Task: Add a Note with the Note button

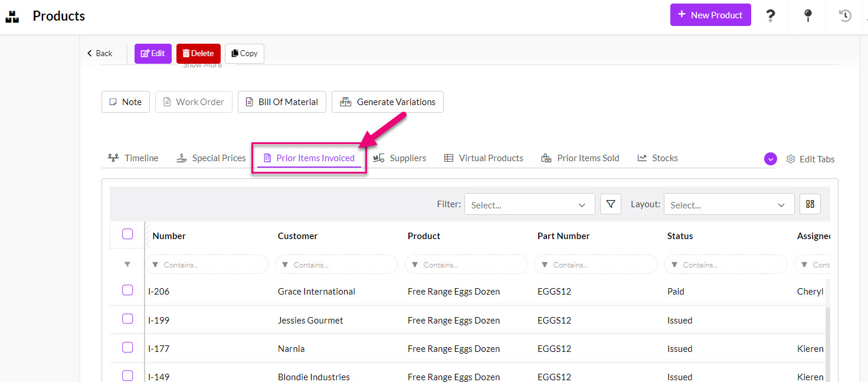Action: (126, 102)
